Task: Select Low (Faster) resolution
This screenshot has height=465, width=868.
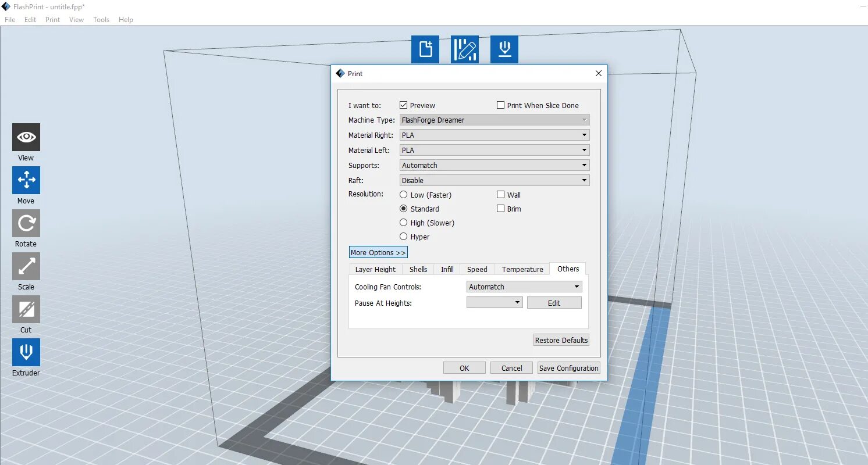Action: tap(403, 195)
